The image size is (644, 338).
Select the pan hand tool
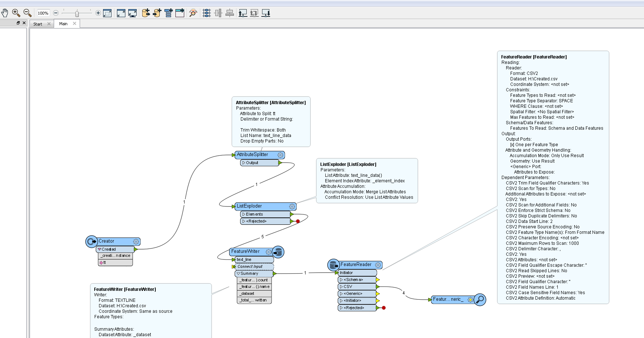(x=5, y=13)
